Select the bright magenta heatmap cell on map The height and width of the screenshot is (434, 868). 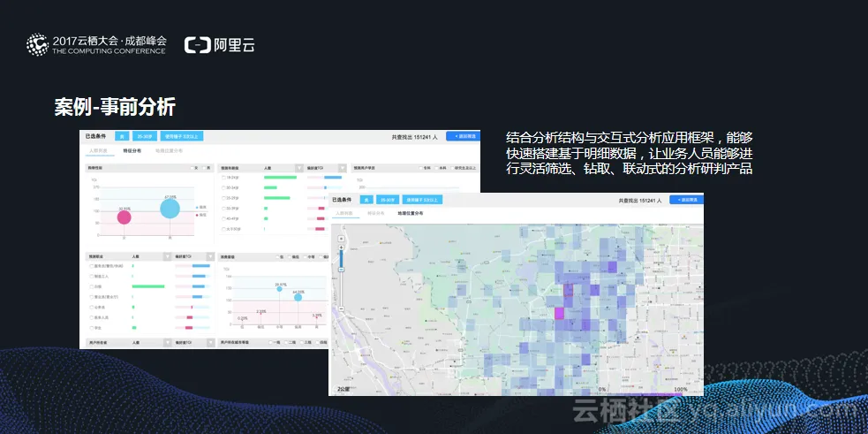coord(559,314)
